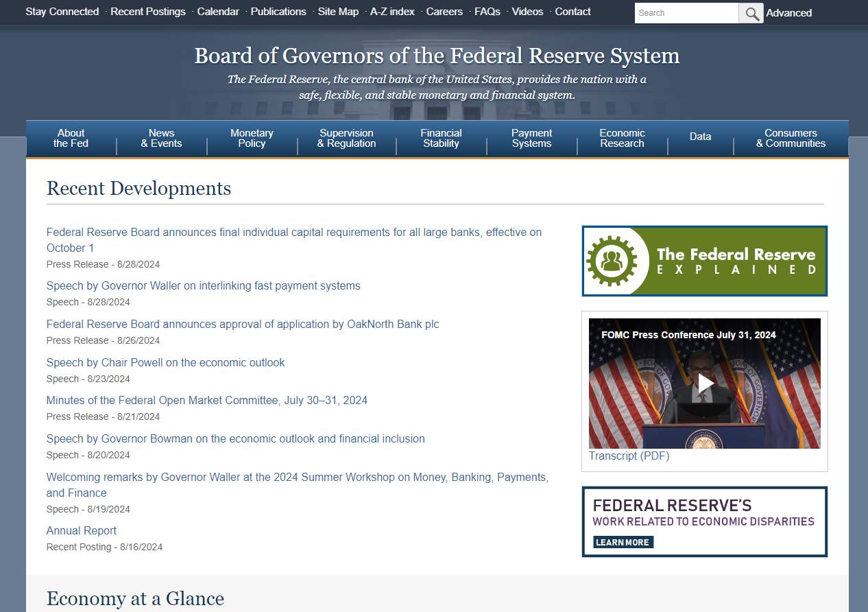This screenshot has height=612, width=868.
Task: Open Monetary Policy menu
Action: (252, 138)
